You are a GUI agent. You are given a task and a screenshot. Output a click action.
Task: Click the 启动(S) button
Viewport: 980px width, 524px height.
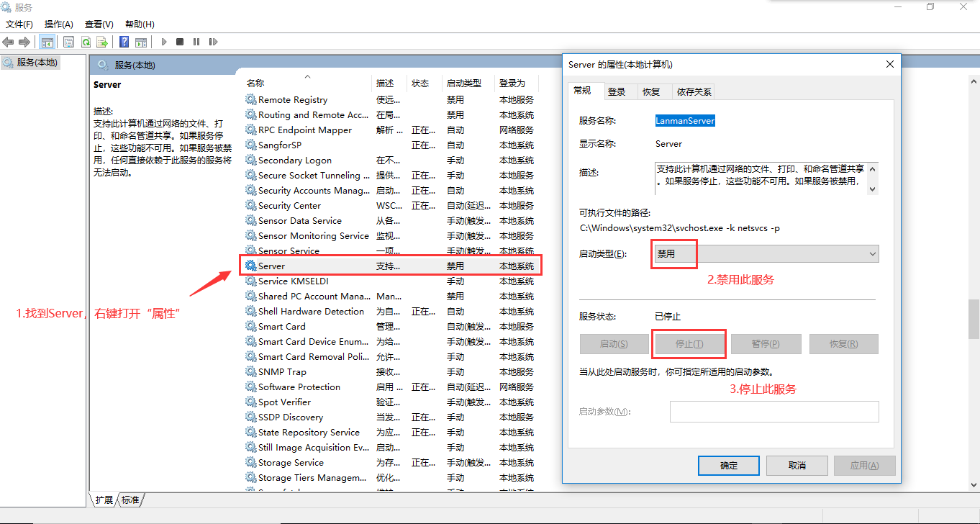pos(614,344)
